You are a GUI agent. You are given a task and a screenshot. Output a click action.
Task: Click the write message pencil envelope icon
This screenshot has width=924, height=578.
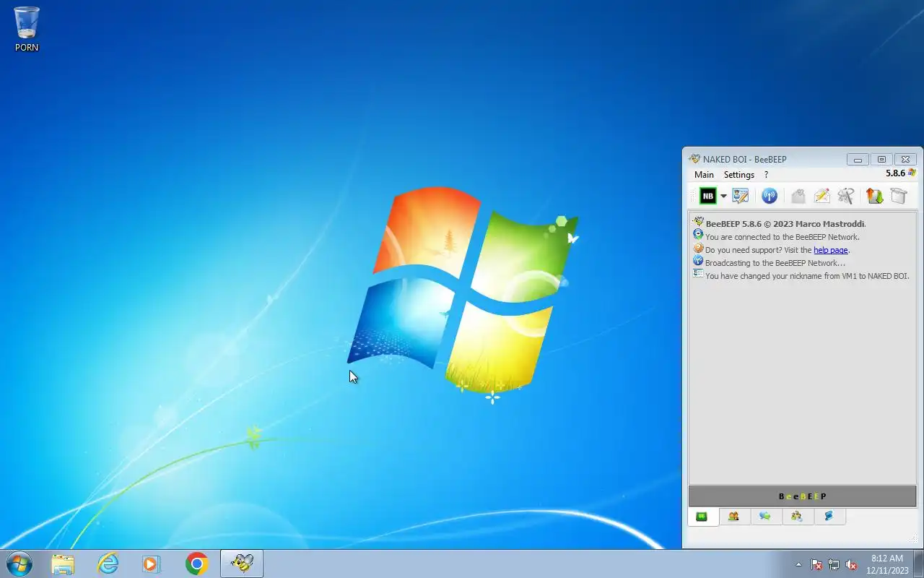point(821,196)
